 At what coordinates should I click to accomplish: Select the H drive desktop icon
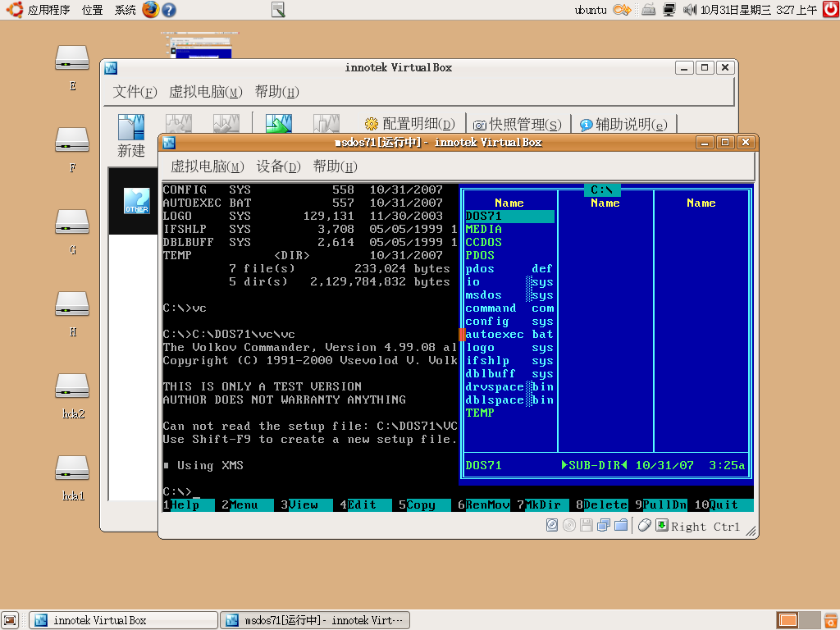click(72, 313)
